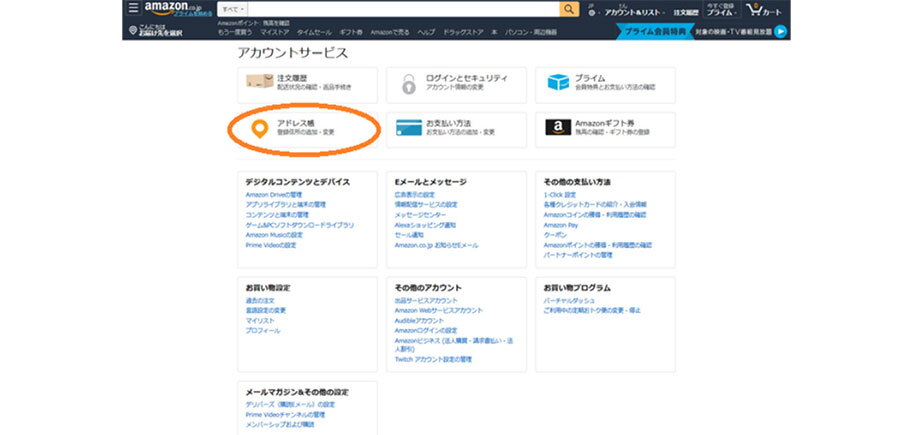Open the すべて search category dropdown
Screen dimensions: 910x435
[x=233, y=9]
